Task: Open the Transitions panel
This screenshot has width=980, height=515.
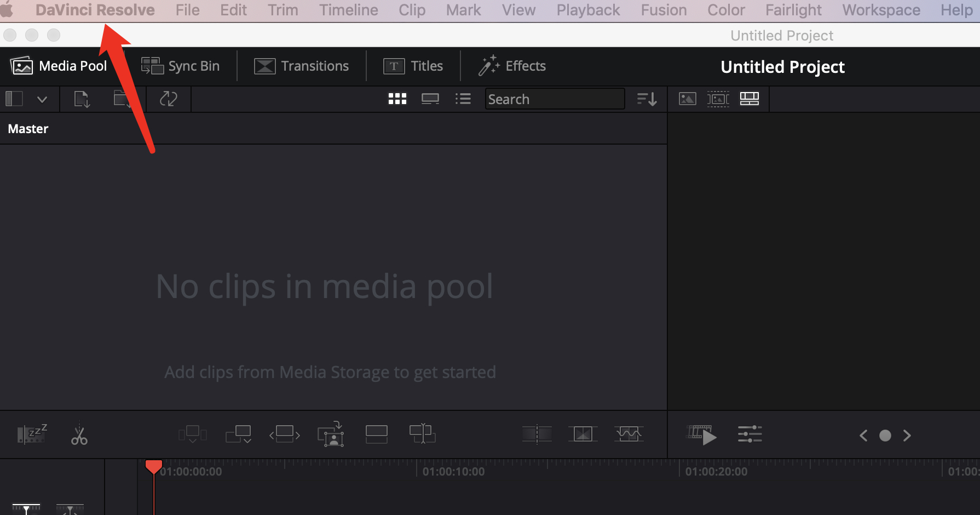Action: point(302,66)
